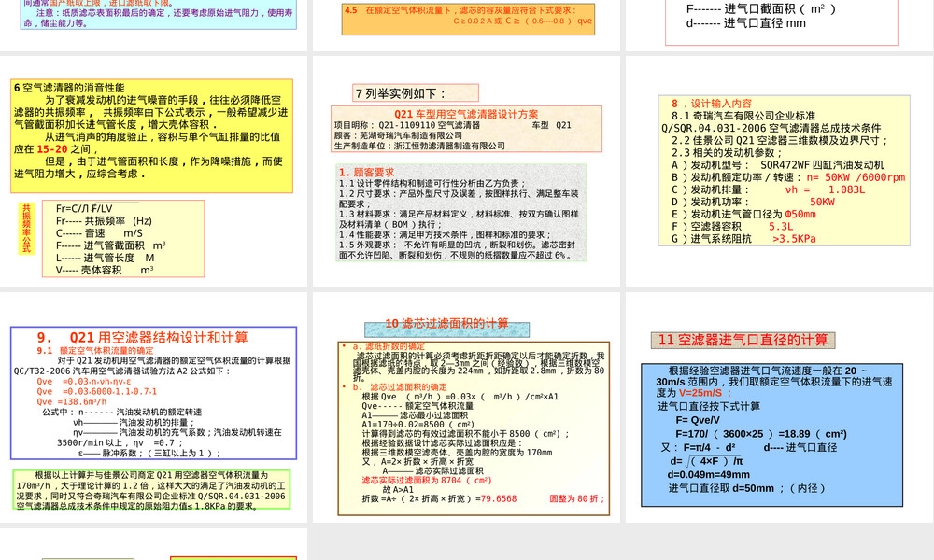The height and width of the screenshot is (560, 934).
Task: Click the line 生产制造单位：浙江恒勃滤清器制造有限公司
Action: [x=419, y=146]
